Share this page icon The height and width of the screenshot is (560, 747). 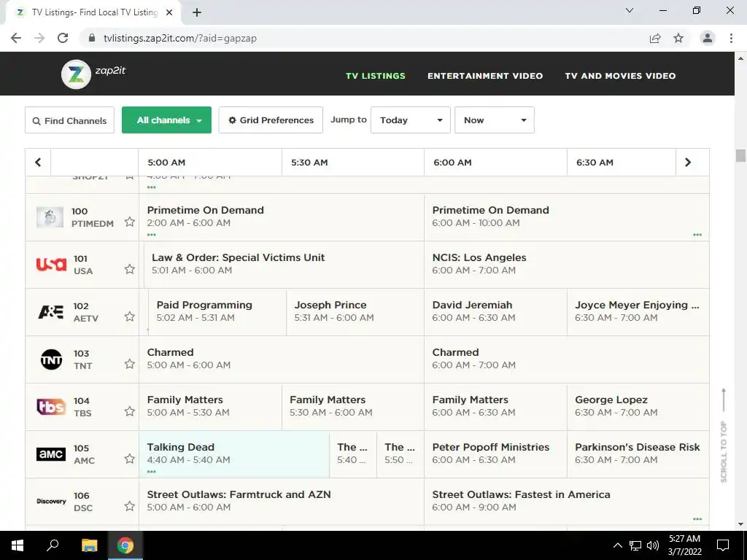tap(656, 38)
